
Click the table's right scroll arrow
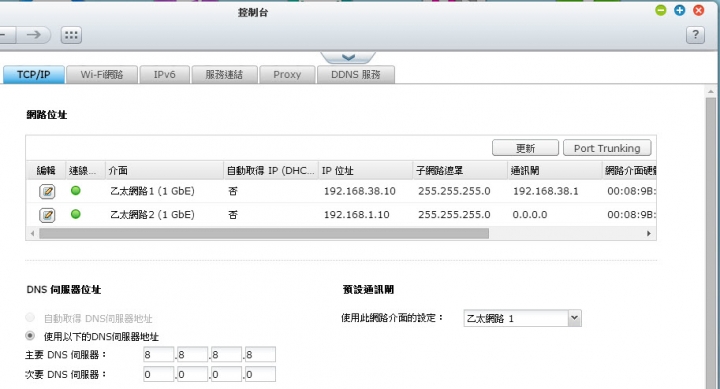[x=648, y=233]
